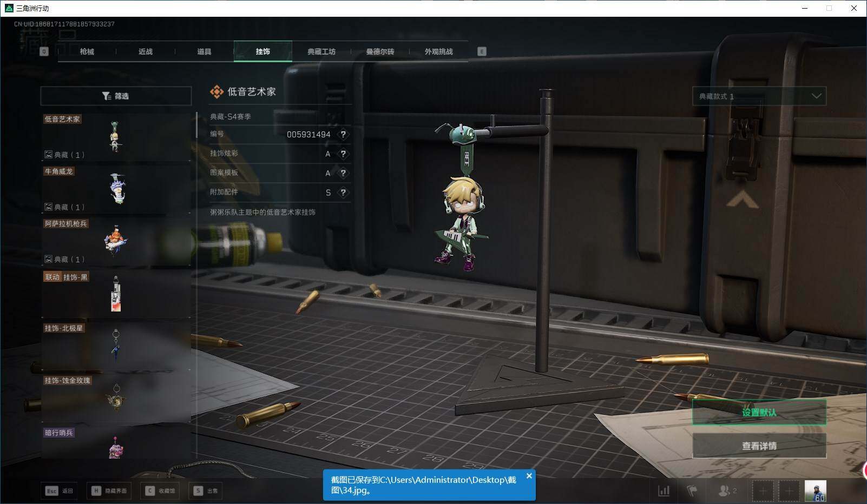The height and width of the screenshot is (504, 867).
Task: Open 查看详情 details
Action: [x=759, y=446]
